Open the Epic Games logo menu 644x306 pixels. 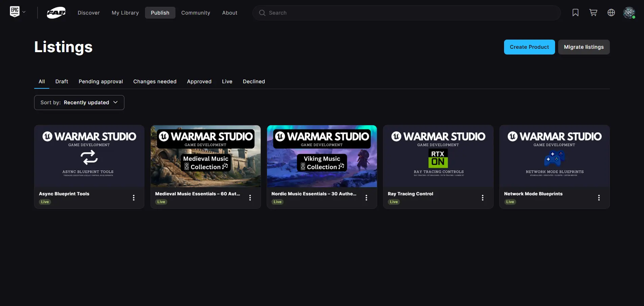(15, 12)
